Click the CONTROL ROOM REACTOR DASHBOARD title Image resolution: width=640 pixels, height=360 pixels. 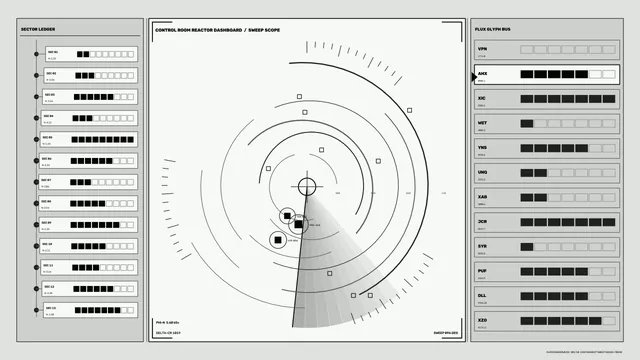[199, 30]
